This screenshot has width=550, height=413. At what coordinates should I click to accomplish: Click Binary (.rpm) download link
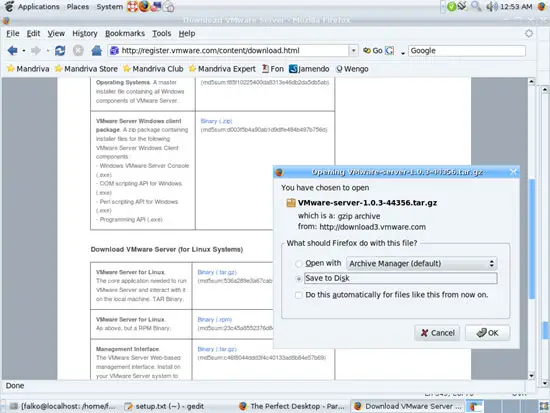215,320
